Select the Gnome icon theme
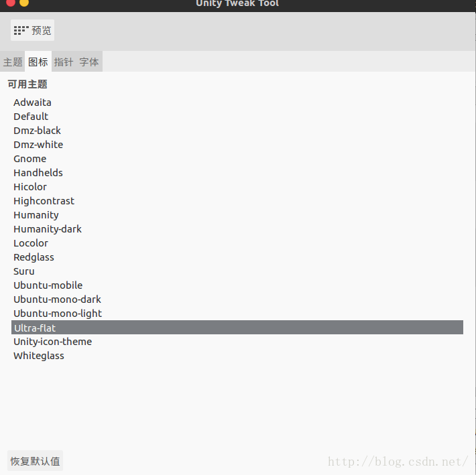Image resolution: width=476 pixels, height=475 pixels. [x=237, y=159]
